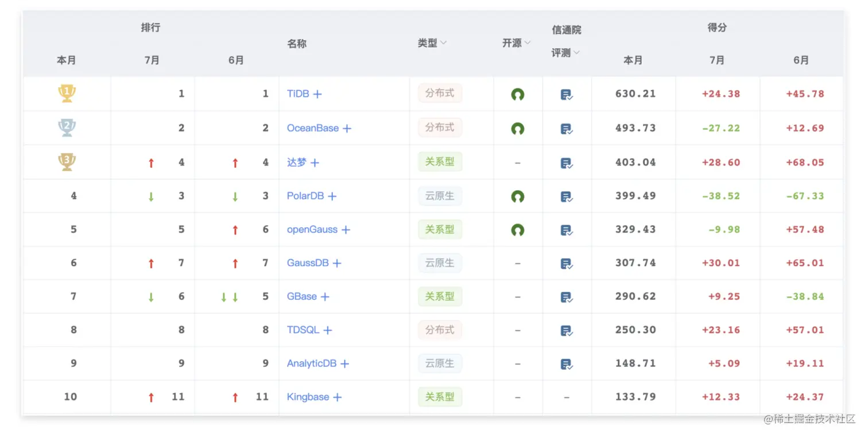Click the score value 290.62
Image resolution: width=868 pixels, height=437 pixels.
635,296
